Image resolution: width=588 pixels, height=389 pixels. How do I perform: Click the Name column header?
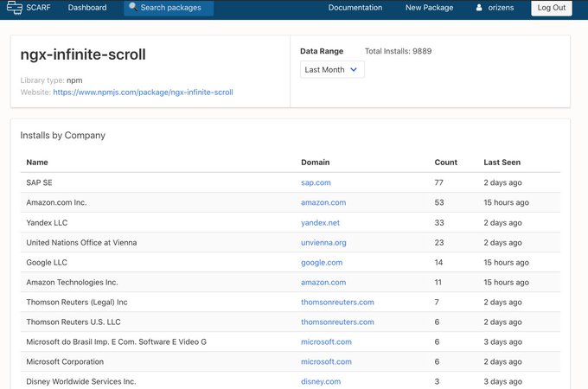point(37,163)
